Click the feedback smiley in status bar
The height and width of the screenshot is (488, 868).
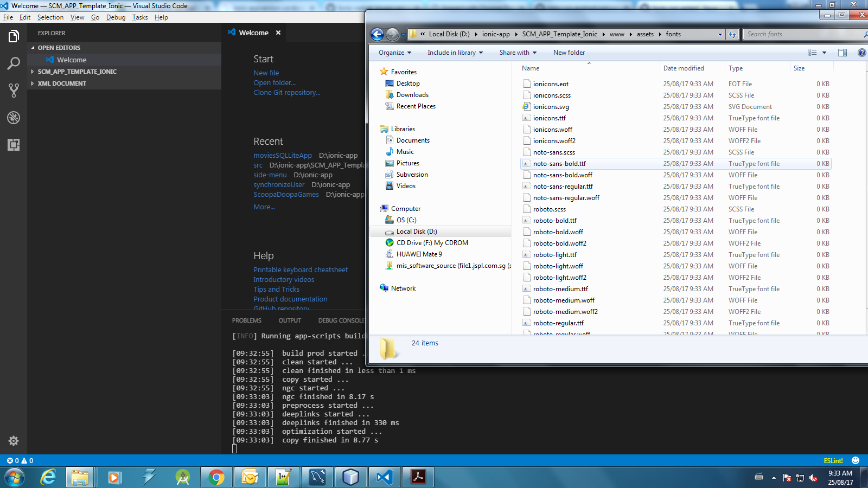856,460
